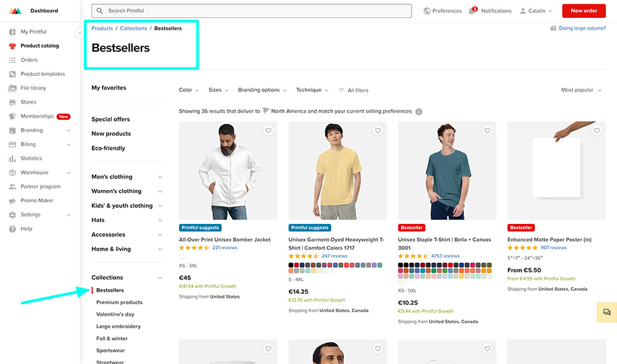Click the Stores icon in sidebar

[x=12, y=102]
